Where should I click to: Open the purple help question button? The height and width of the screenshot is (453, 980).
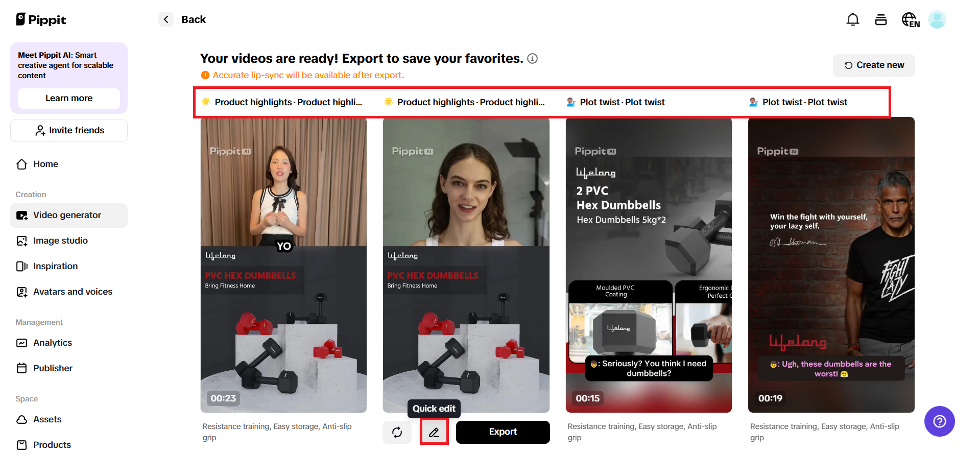[x=940, y=421]
